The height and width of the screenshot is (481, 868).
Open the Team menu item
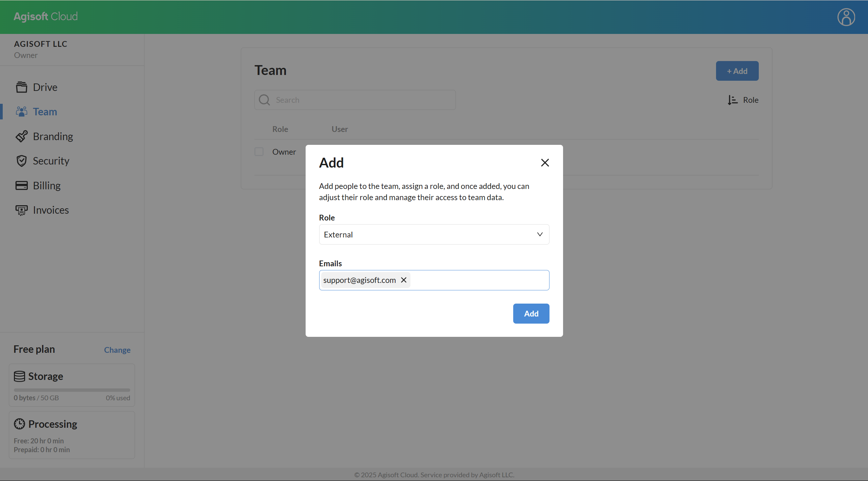click(45, 112)
